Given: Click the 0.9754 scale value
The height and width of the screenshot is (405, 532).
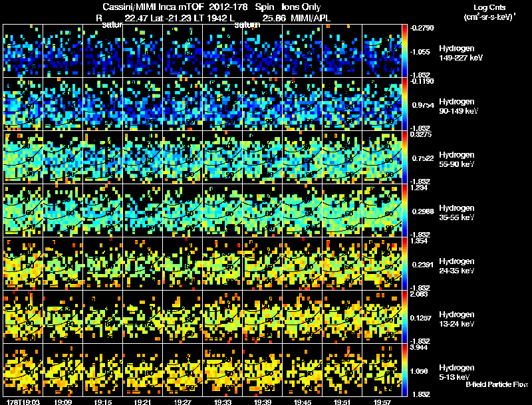Looking at the screenshot, I should pyautogui.click(x=423, y=105).
